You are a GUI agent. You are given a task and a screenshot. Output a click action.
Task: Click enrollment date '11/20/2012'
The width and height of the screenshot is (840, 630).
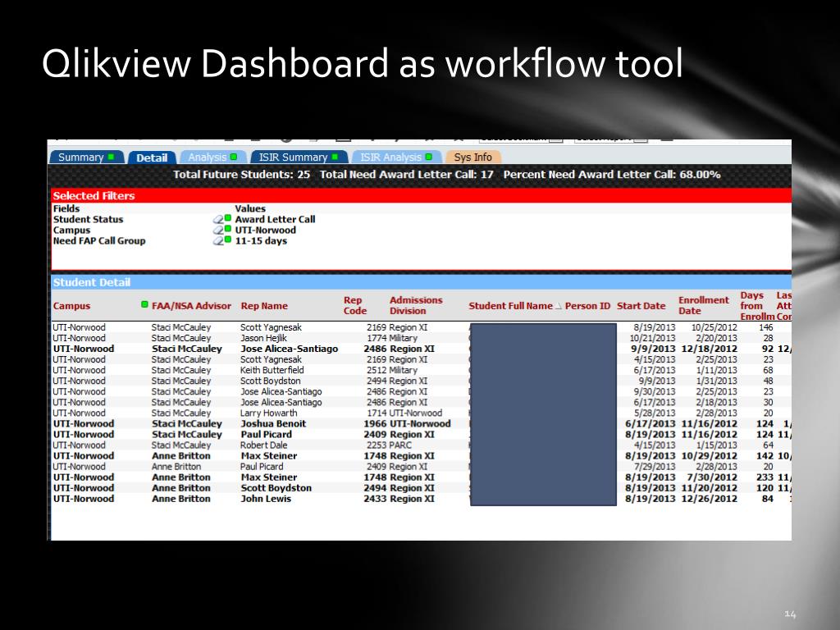(x=710, y=488)
